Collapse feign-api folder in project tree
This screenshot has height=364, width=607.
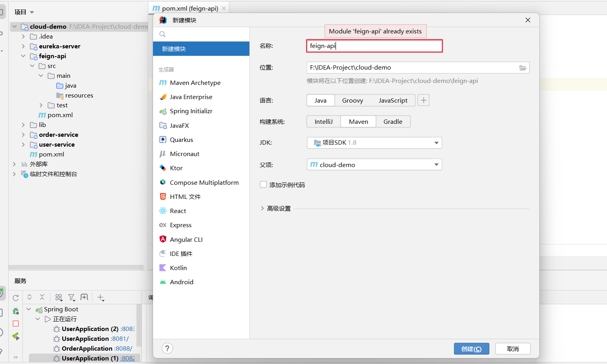point(23,56)
